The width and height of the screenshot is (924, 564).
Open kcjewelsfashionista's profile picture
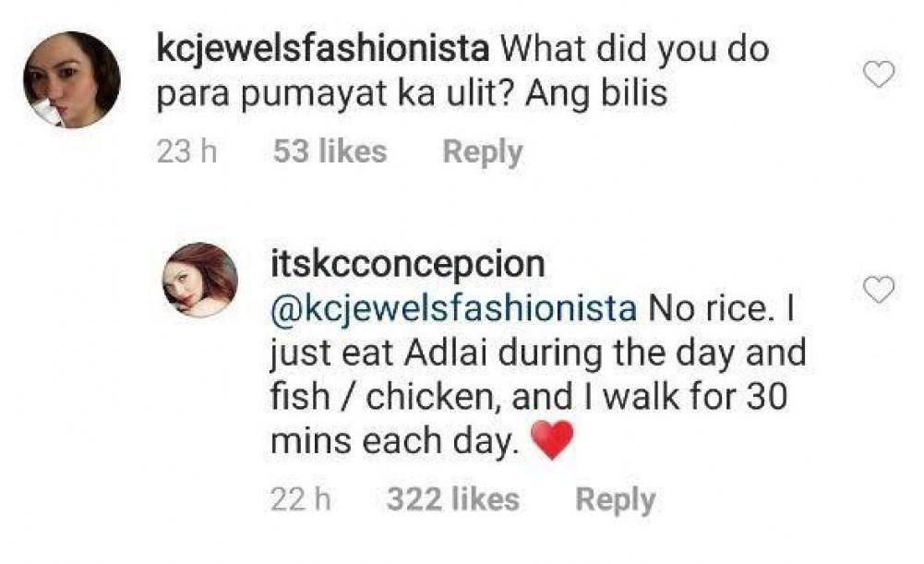click(x=71, y=81)
